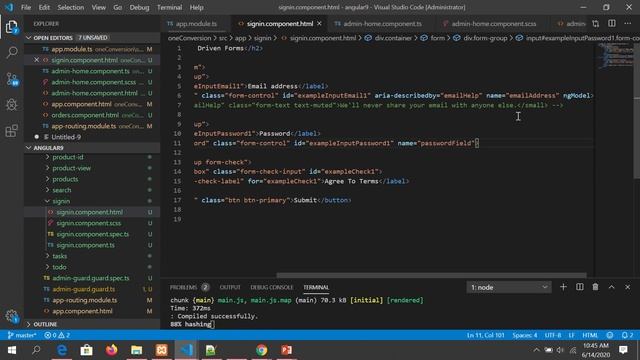Open the Run and Debug view
The width and height of the screenshot is (640, 360).
tap(11, 104)
